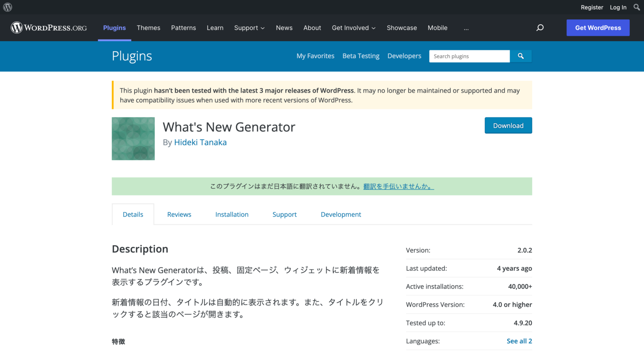Click the WordPress logo in the top admin bar
The height and width of the screenshot is (353, 644).
tap(7, 7)
